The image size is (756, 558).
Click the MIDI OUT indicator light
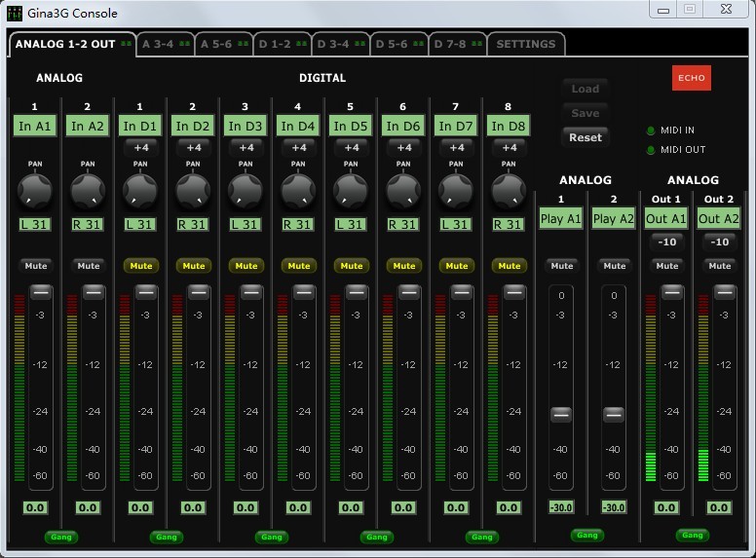[651, 150]
